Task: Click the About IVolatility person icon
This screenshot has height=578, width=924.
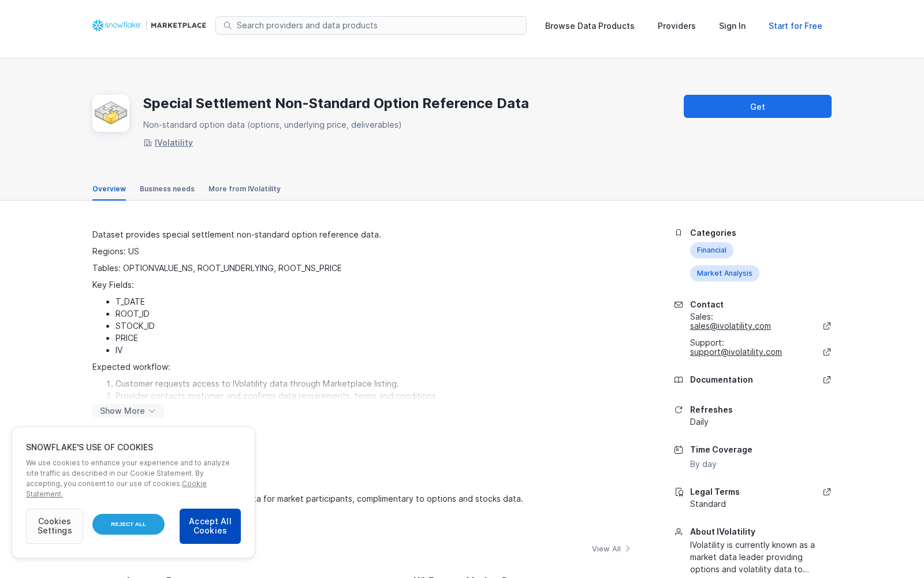Action: click(x=679, y=532)
